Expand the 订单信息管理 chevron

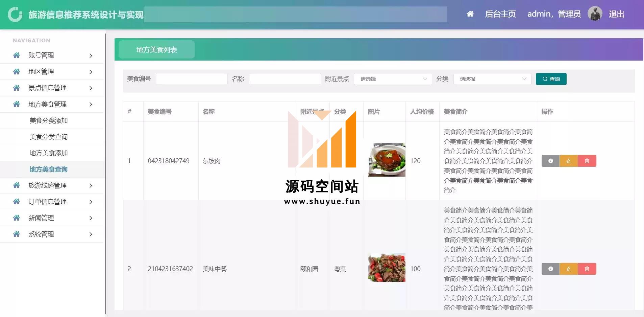click(91, 202)
